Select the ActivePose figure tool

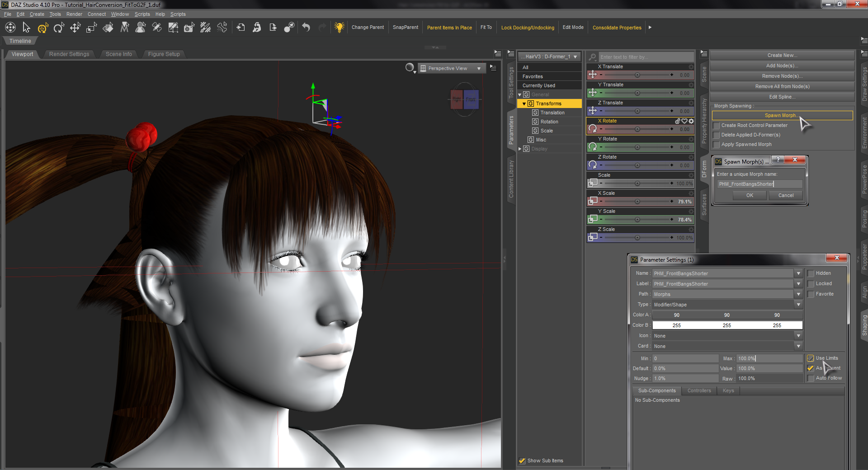pyautogui.click(x=141, y=28)
